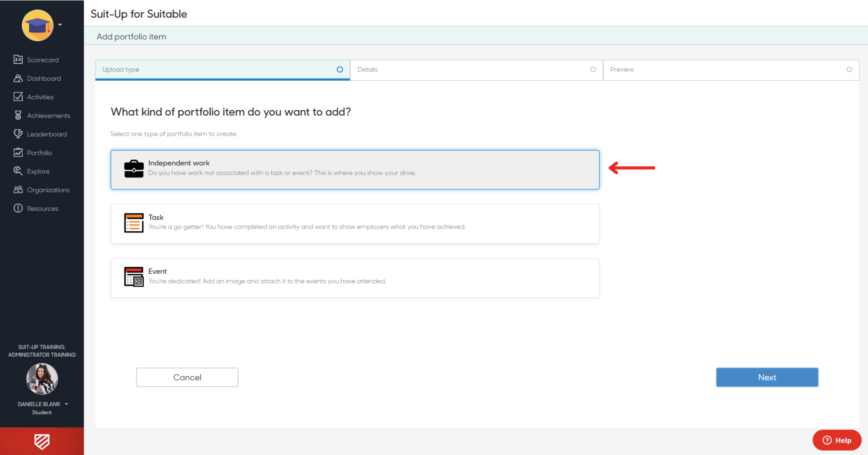Select the Preview step tab
Viewport: 868px width, 455px height.
tap(731, 70)
